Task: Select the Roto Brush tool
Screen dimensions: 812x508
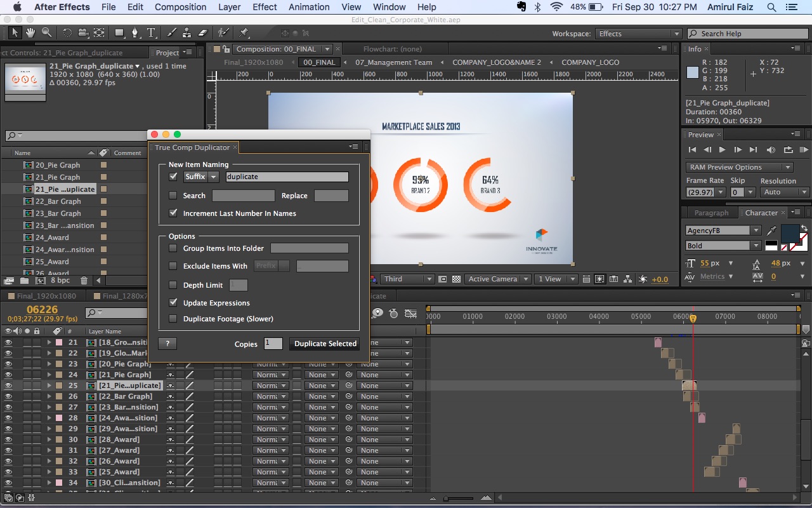Action: click(x=223, y=32)
